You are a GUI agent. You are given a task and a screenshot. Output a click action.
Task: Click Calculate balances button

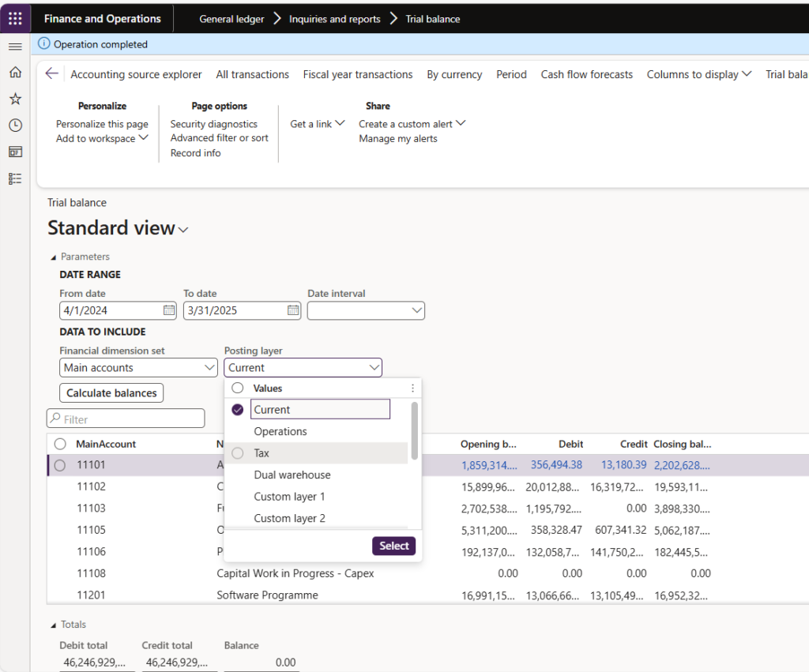111,392
